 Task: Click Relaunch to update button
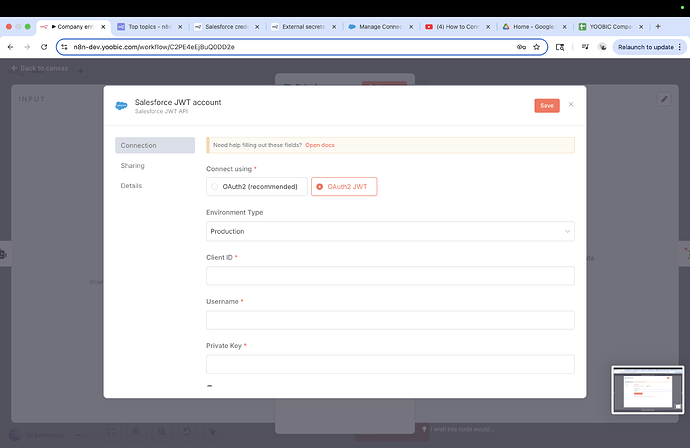646,47
